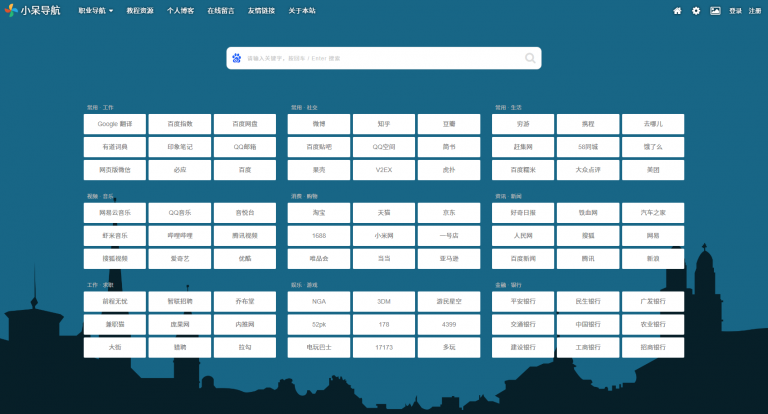Click the 中国银行 tile
Screen dimensions: 768x414
coord(588,324)
